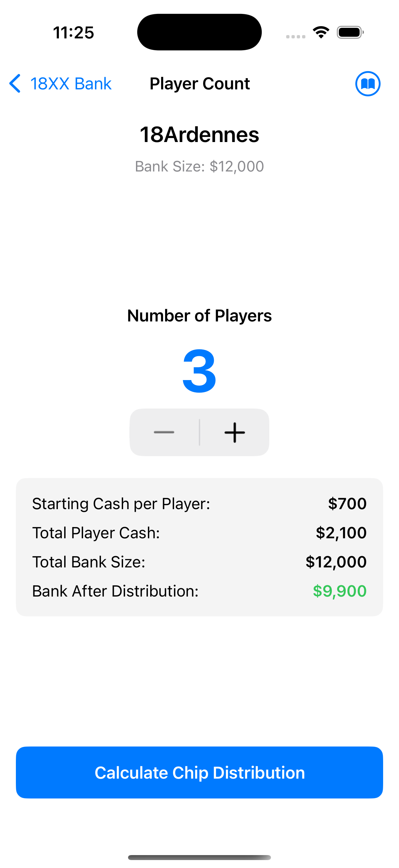
Task: Tap the large blue number 3
Action: click(x=199, y=371)
